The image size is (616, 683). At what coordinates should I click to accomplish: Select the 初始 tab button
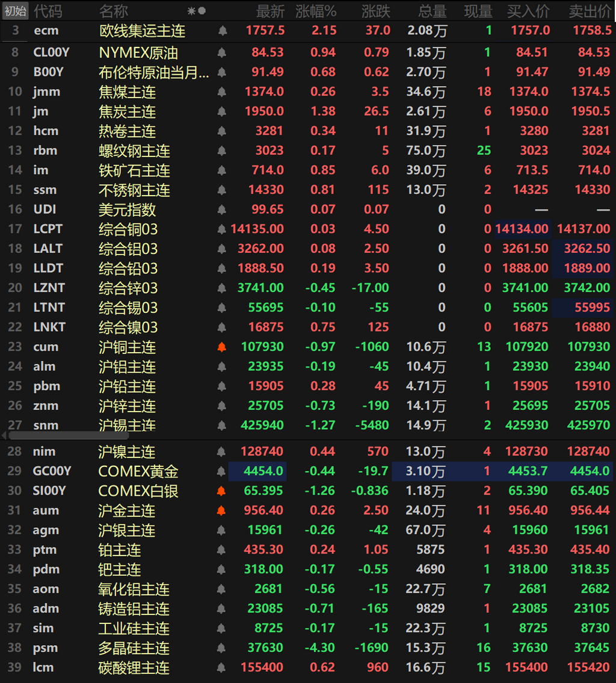coord(15,11)
